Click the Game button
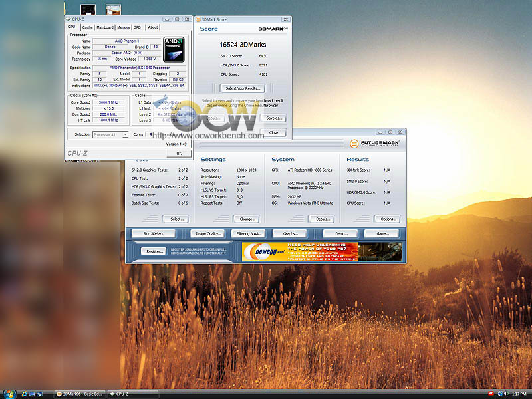Viewport: 532px width, 399px height. point(382,234)
